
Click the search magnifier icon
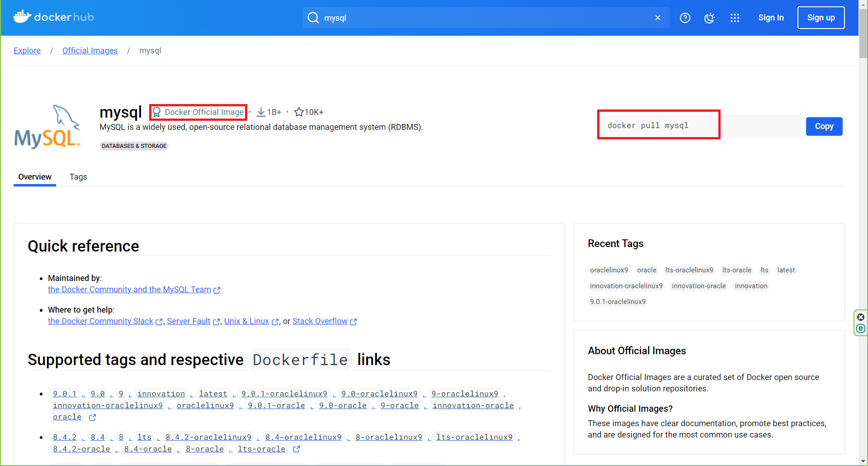pos(313,18)
